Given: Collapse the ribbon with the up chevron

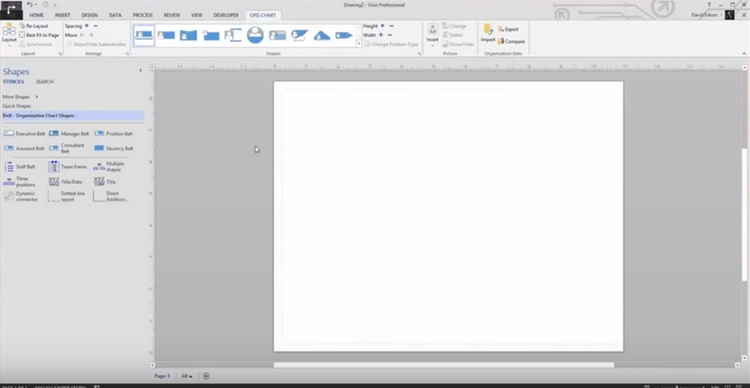Looking at the screenshot, I should (x=744, y=54).
